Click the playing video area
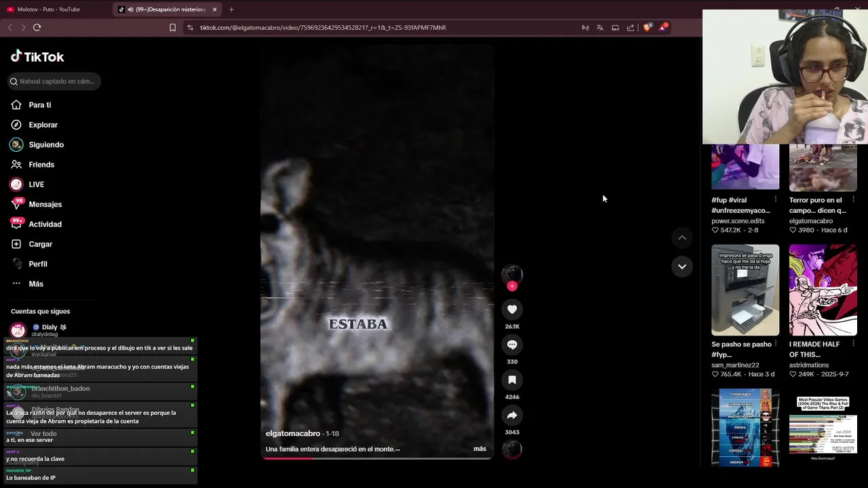 click(377, 251)
